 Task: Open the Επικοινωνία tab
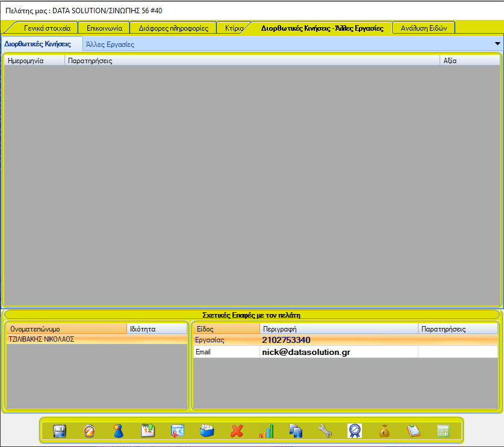(105, 28)
